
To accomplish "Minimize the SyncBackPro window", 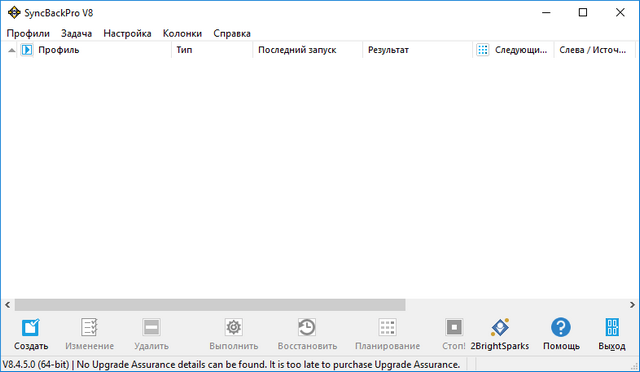I will pos(546,13).
